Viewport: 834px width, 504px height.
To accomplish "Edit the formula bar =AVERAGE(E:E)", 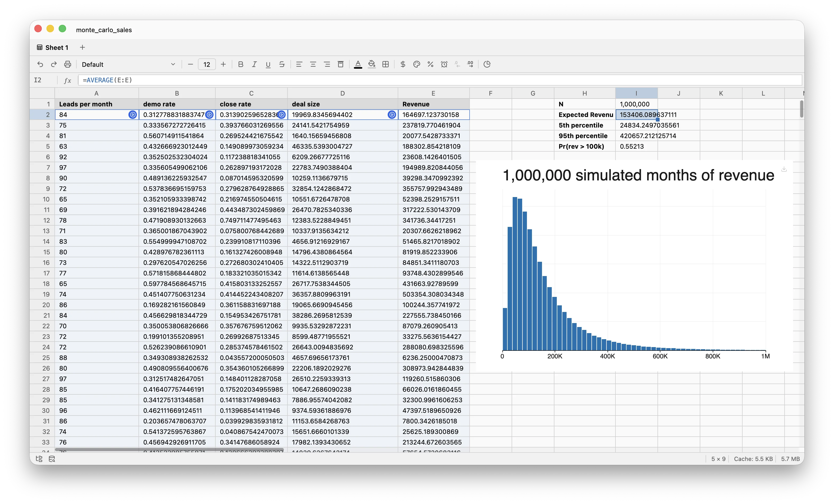I will point(440,80).
